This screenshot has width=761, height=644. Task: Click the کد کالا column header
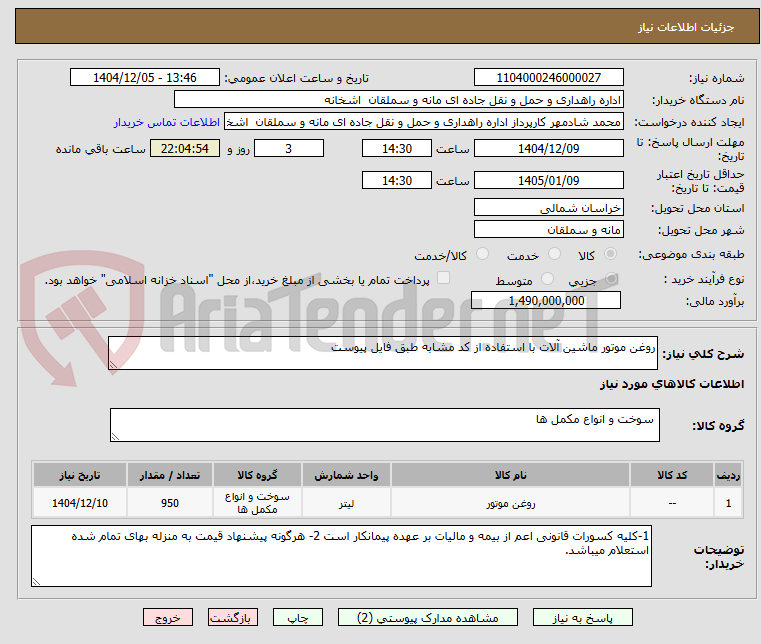tap(672, 475)
